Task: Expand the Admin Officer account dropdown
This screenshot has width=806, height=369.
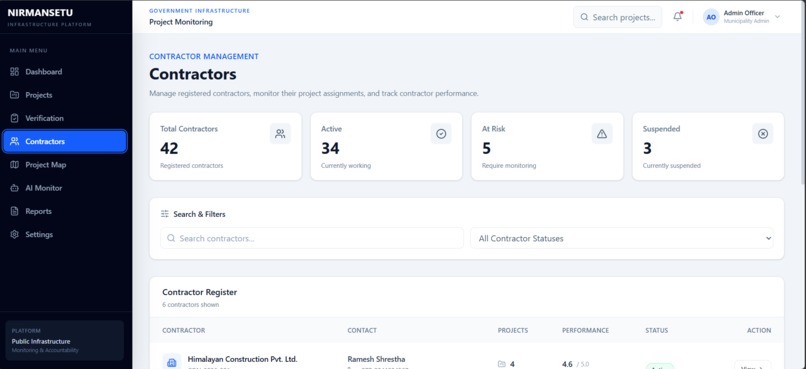Action: coord(777,17)
